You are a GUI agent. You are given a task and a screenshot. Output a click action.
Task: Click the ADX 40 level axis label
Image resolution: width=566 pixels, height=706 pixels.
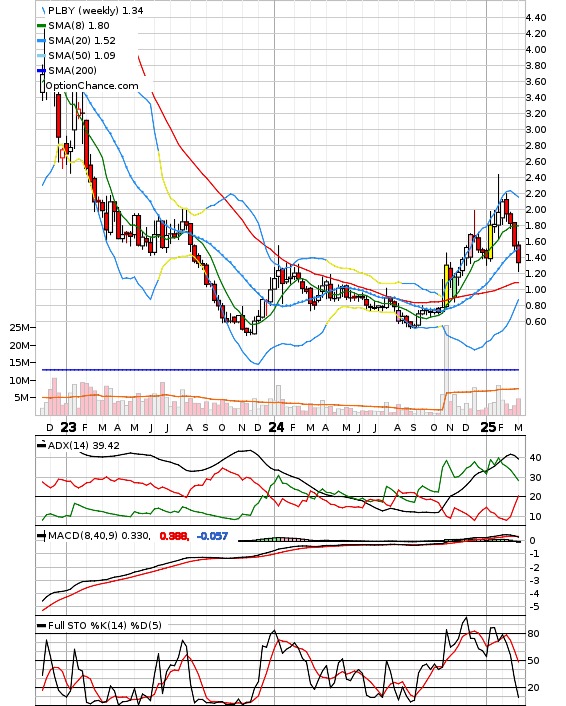[x=535, y=458]
